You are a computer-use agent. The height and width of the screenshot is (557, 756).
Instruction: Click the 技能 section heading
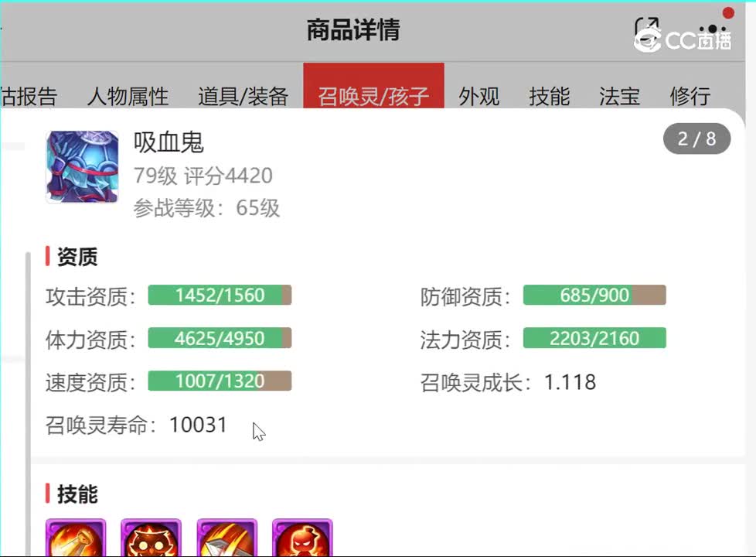coord(77,494)
